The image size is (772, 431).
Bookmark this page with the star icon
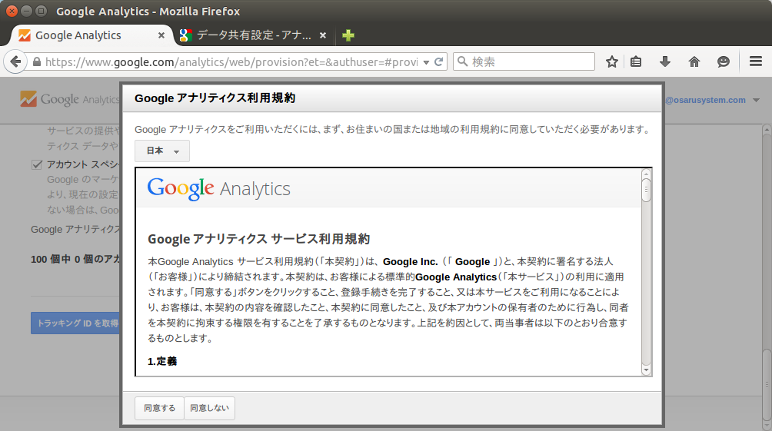click(x=611, y=62)
